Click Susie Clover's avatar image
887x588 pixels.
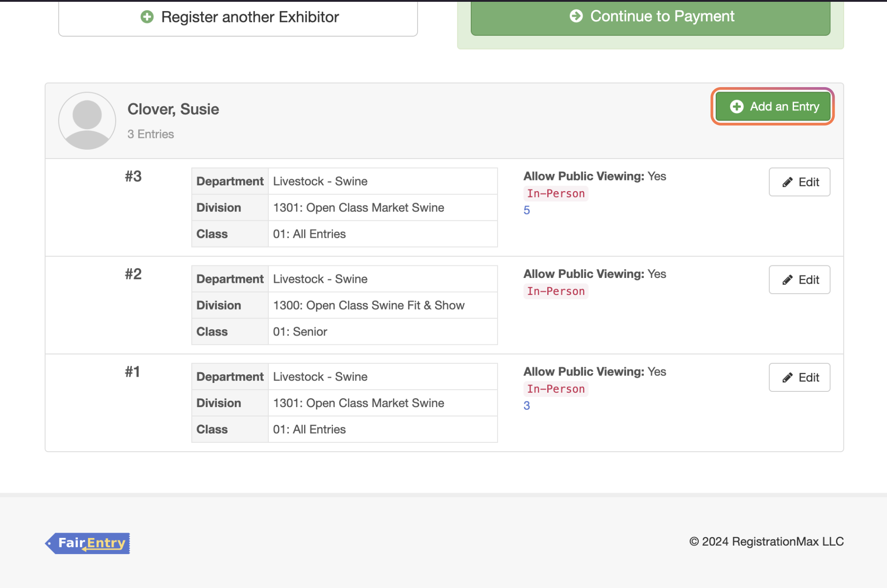coord(87,121)
